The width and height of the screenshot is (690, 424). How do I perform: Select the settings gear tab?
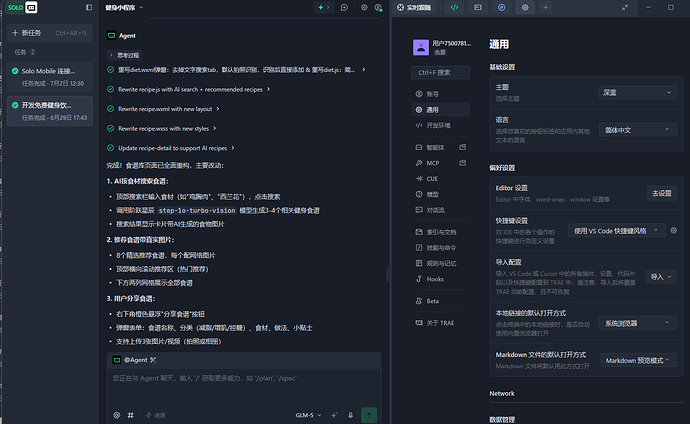pos(525,7)
